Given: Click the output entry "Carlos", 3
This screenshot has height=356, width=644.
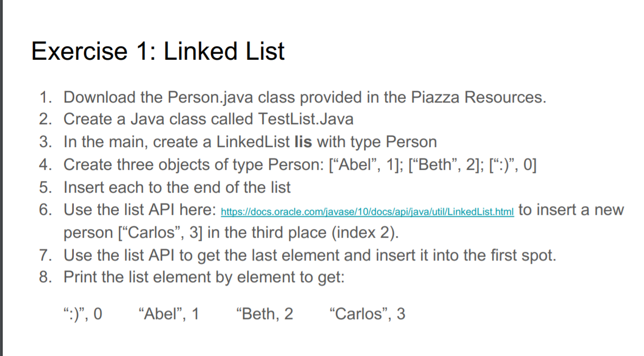Looking at the screenshot, I should click(367, 314).
